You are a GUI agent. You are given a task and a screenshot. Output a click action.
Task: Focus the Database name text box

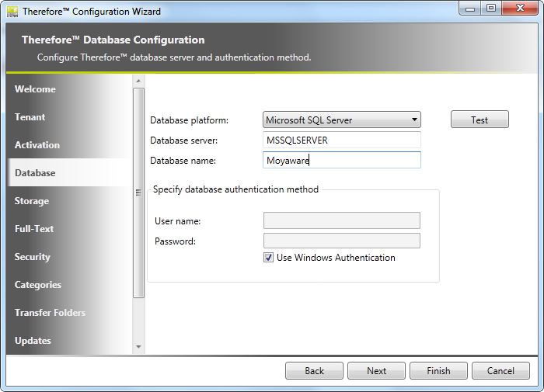point(342,161)
